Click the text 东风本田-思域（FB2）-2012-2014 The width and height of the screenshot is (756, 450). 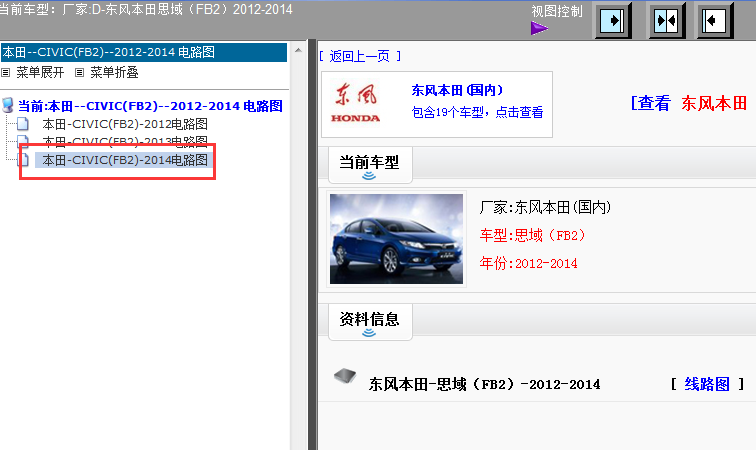[485, 384]
